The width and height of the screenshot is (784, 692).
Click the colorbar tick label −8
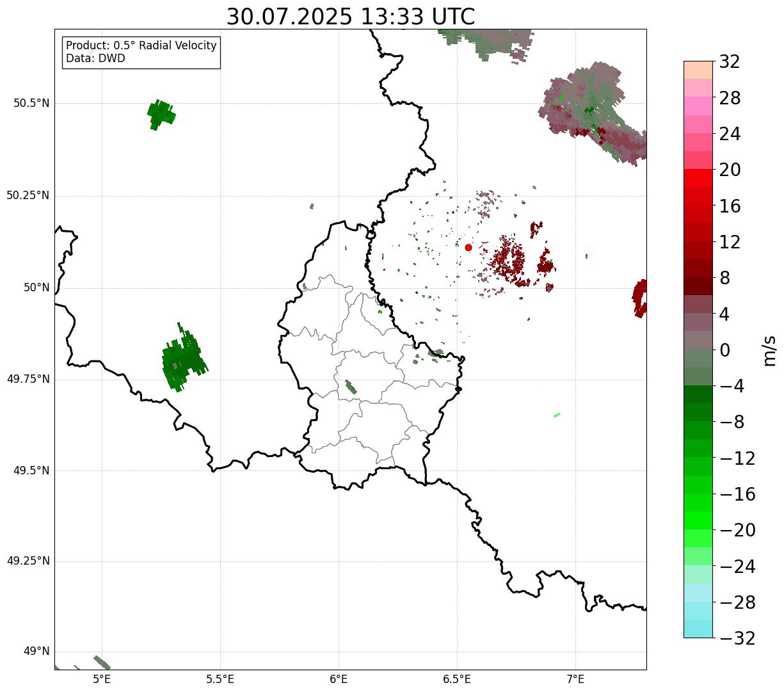click(731, 422)
